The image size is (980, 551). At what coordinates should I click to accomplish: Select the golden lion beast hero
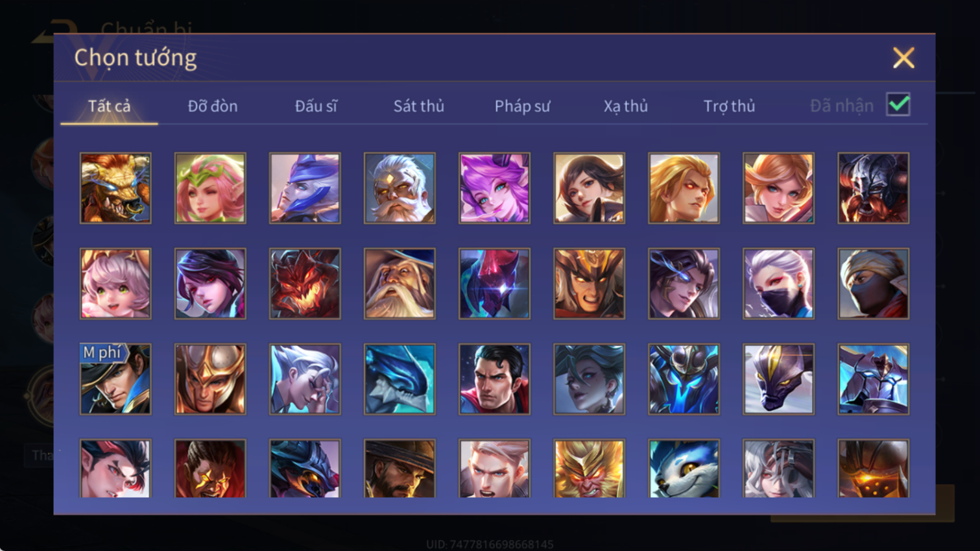pos(115,188)
